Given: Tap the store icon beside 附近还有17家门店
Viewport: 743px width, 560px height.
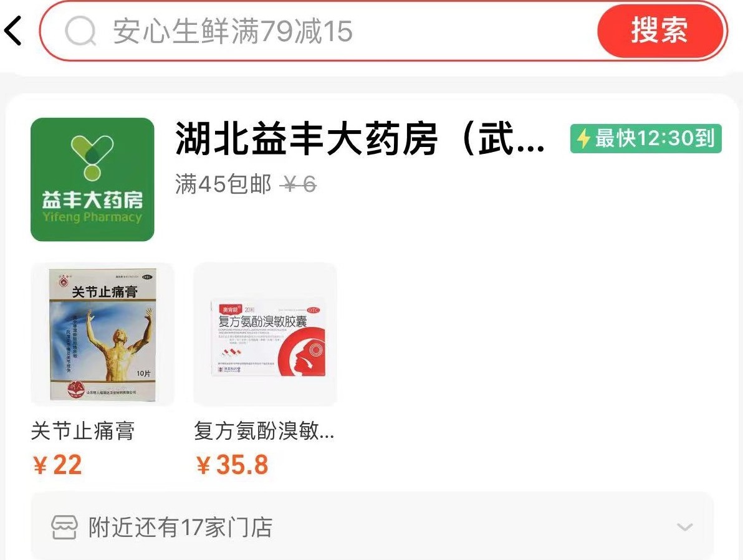Looking at the screenshot, I should [x=64, y=528].
